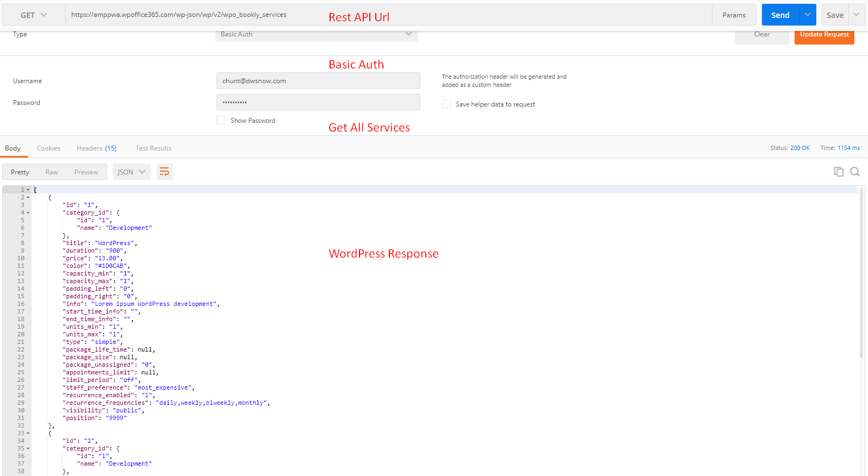Select the Raw view mode

click(x=52, y=172)
